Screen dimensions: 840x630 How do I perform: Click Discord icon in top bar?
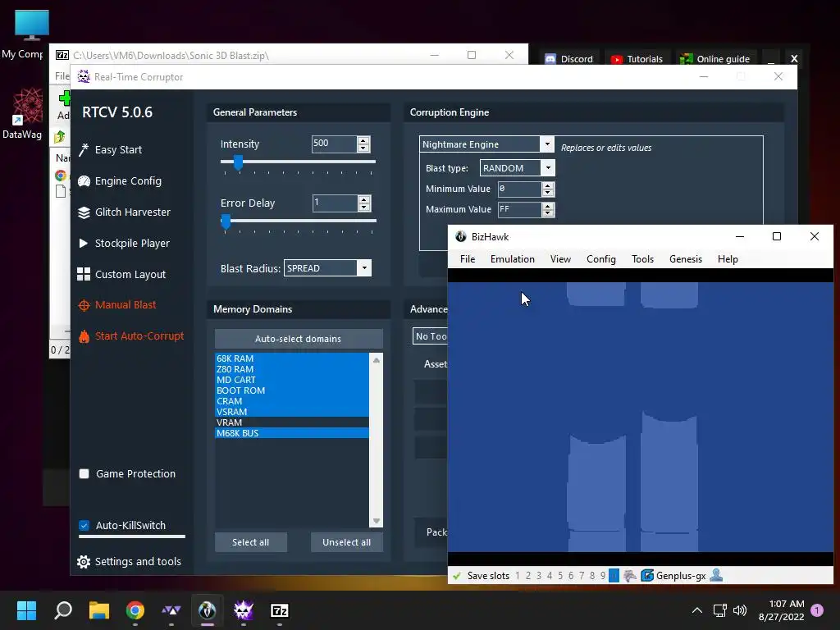[550, 59]
